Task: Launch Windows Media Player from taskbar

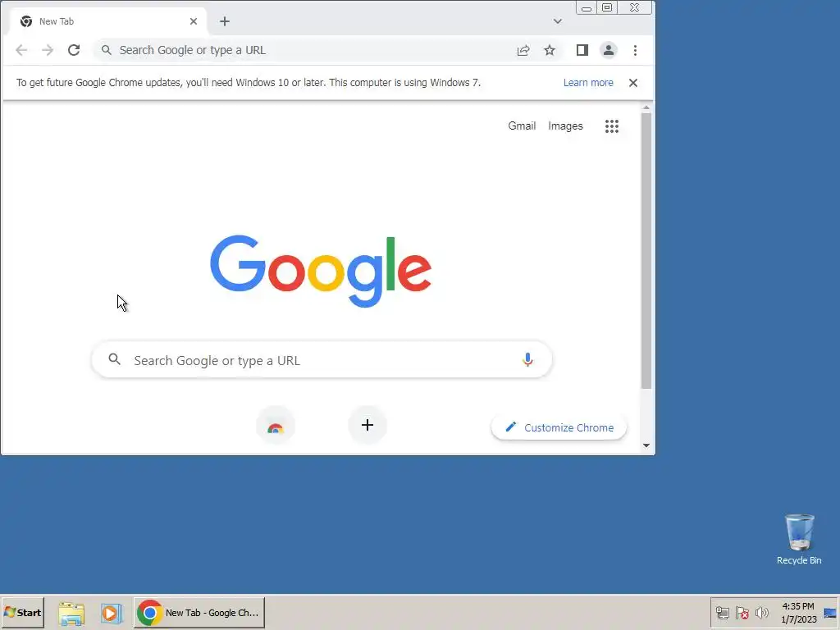Action: point(111,614)
